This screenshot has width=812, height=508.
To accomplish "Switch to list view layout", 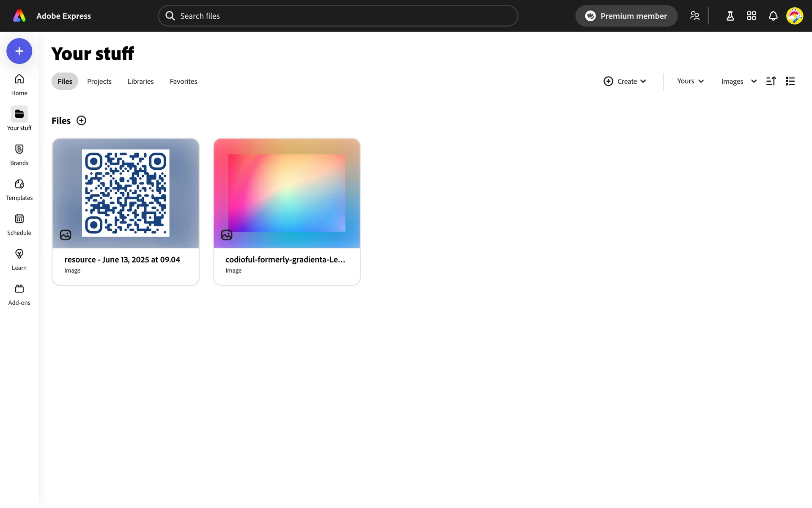I will pyautogui.click(x=790, y=81).
